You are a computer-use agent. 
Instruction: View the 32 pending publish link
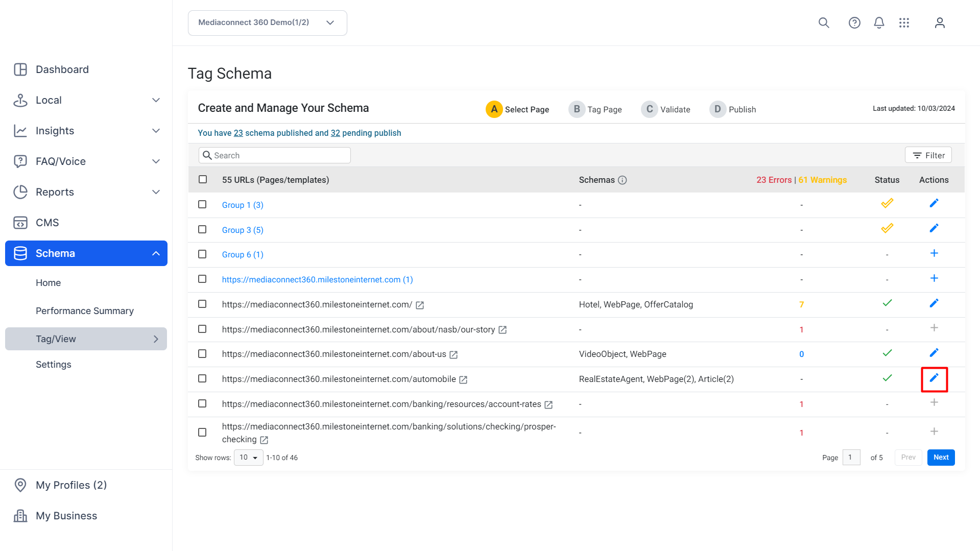point(336,133)
